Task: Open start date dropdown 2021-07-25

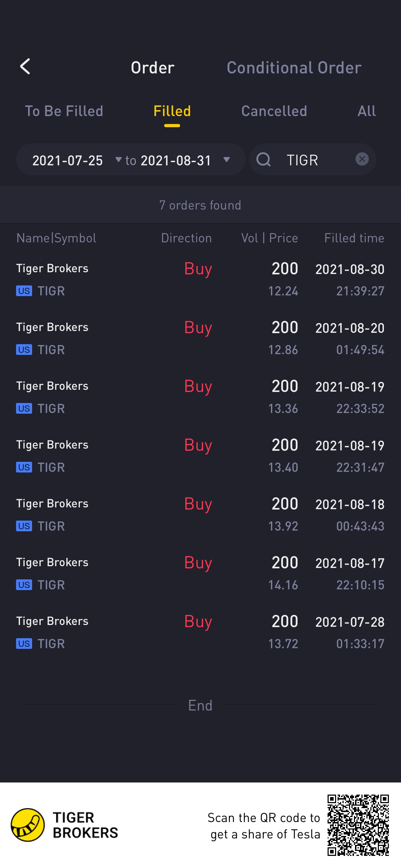Action: click(x=77, y=160)
